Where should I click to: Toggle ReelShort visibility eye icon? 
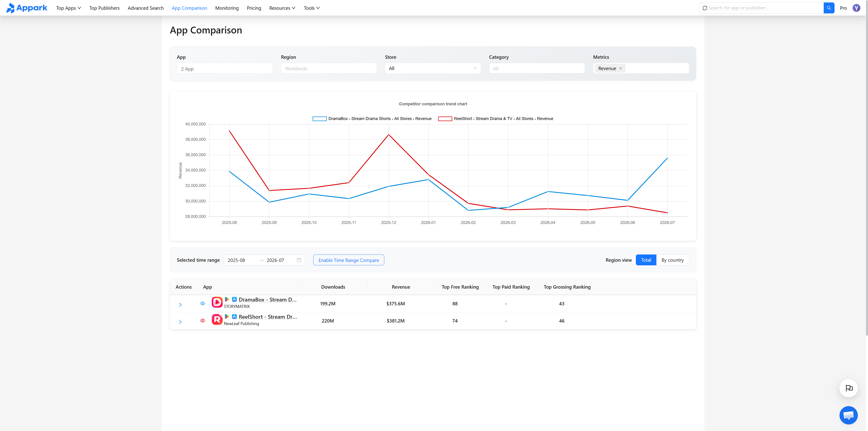pos(203,320)
